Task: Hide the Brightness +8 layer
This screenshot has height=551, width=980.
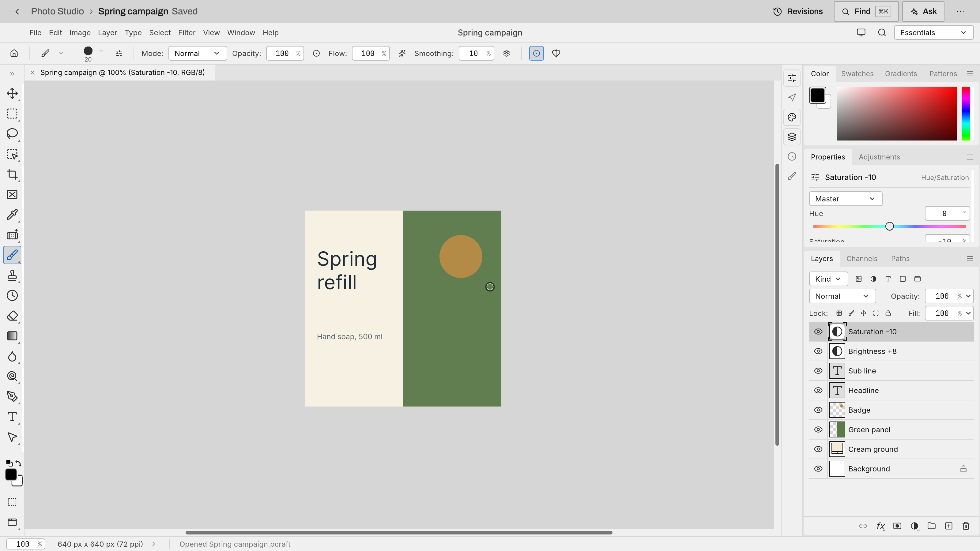Action: click(818, 351)
